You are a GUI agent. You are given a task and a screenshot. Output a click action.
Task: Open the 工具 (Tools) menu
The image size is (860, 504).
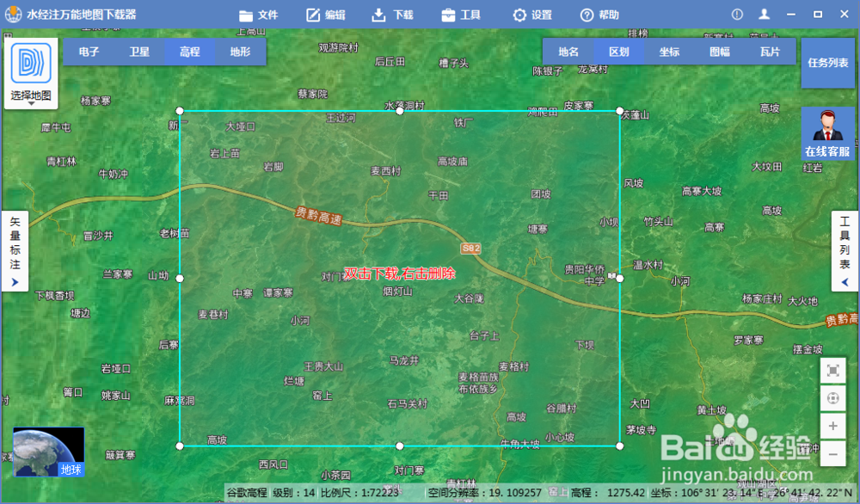[461, 15]
